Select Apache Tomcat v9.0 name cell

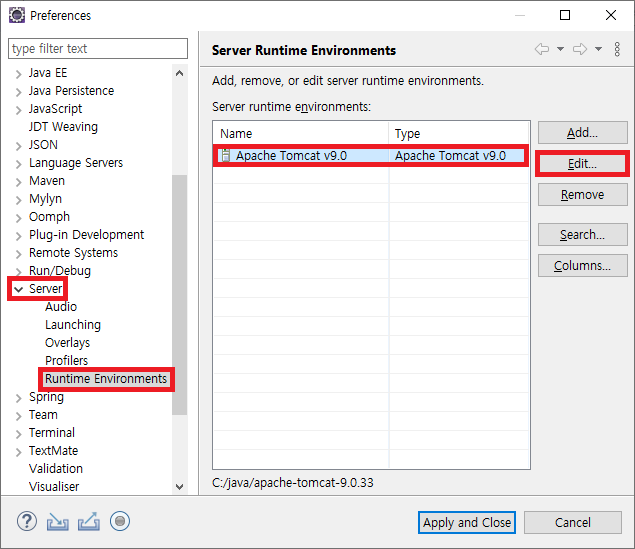click(291, 155)
